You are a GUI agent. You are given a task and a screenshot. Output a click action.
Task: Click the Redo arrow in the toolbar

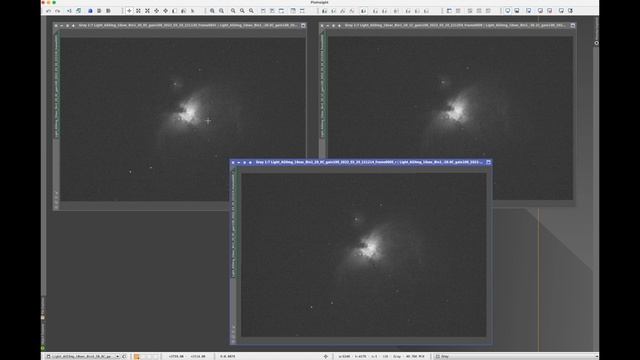point(58,11)
